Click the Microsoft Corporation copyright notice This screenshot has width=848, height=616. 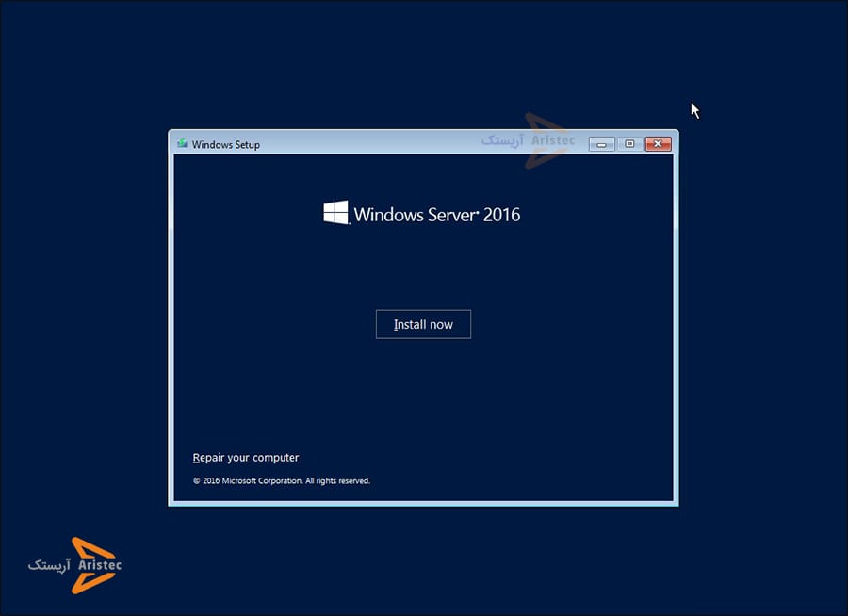pos(282,481)
